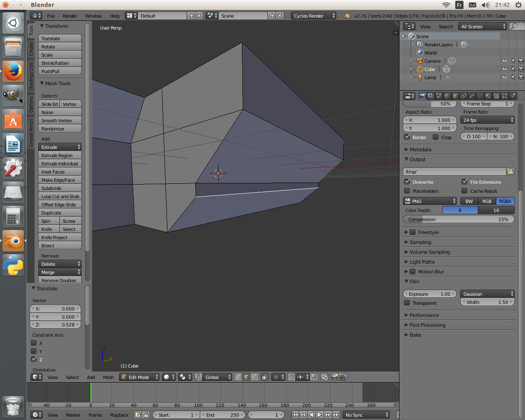Toggle the File Extensions checkbox
Viewport: 525px width, 420px height.
click(465, 182)
